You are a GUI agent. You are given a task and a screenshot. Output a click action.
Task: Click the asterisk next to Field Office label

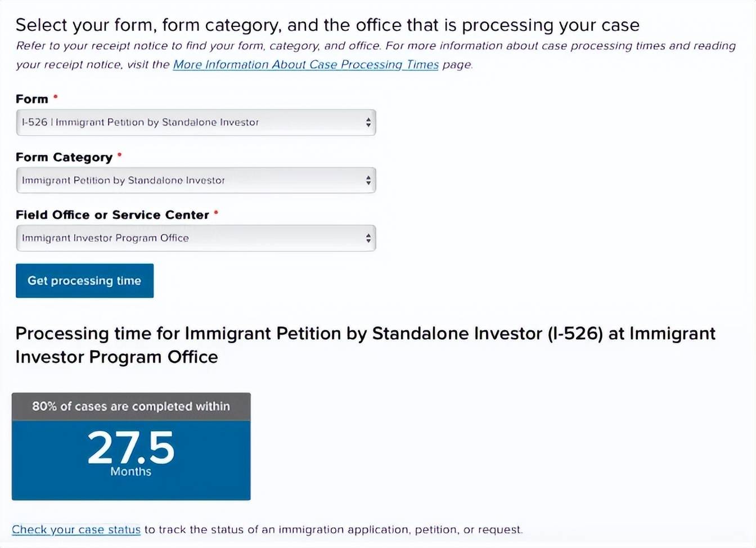pyautogui.click(x=216, y=213)
